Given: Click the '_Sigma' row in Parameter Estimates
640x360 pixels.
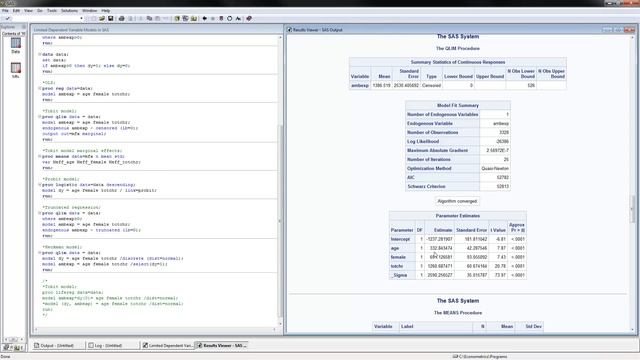Looking at the screenshot, I should [458, 275].
